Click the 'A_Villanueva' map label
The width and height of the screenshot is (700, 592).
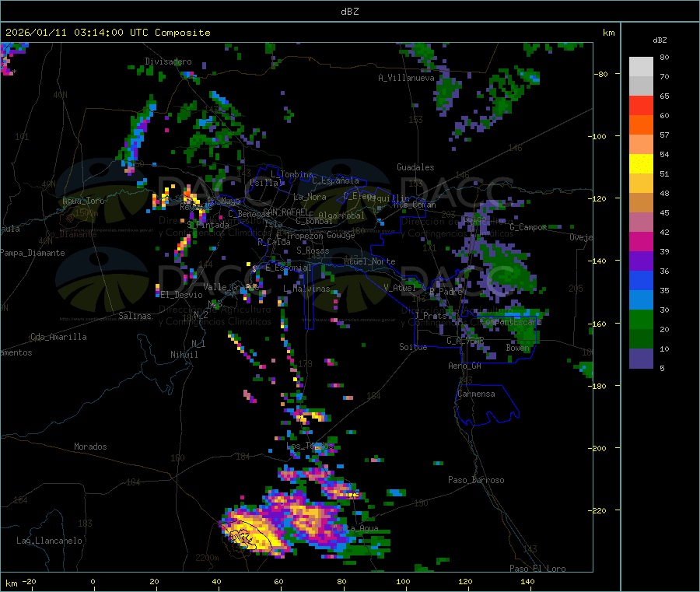406,78
